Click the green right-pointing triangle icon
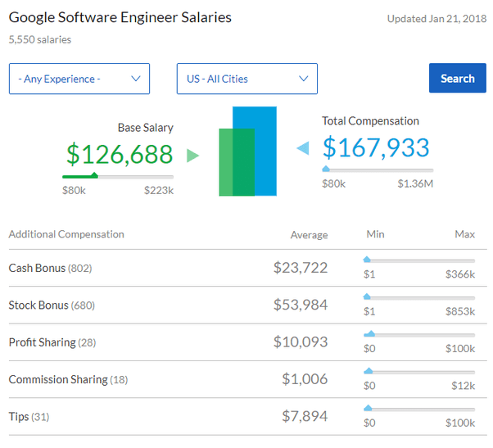Screen dimensions: 493x448 coord(192,156)
